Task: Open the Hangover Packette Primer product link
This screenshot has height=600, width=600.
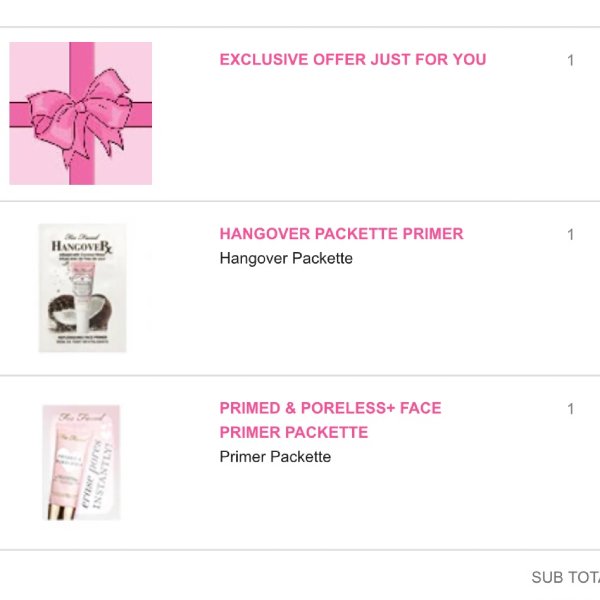Action: click(341, 234)
